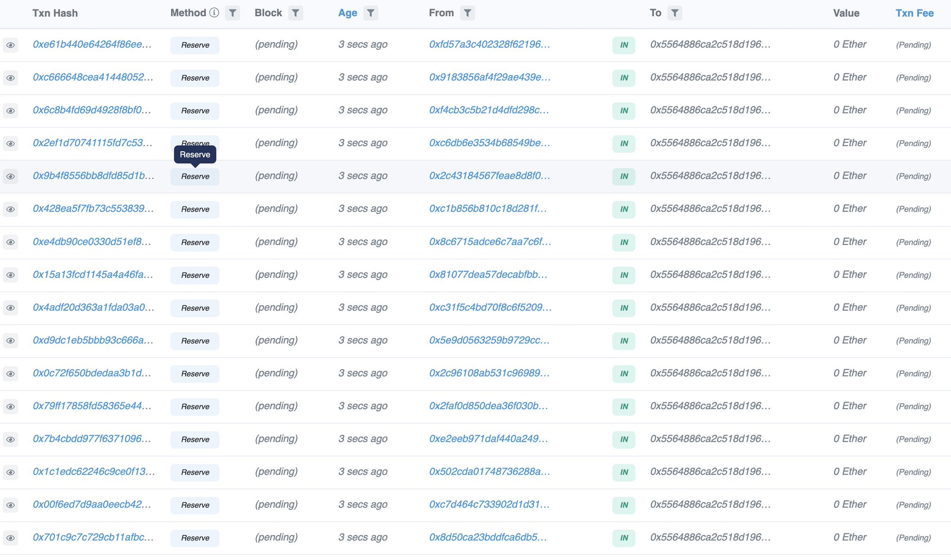This screenshot has width=951, height=560.
Task: Open the filter icon on the From column
Action: pyautogui.click(x=468, y=13)
